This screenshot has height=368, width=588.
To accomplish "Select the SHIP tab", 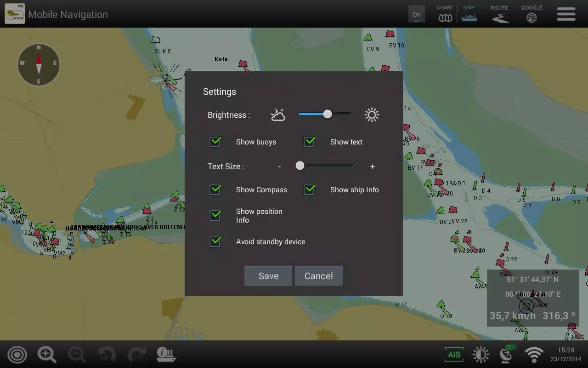I will coord(469,14).
